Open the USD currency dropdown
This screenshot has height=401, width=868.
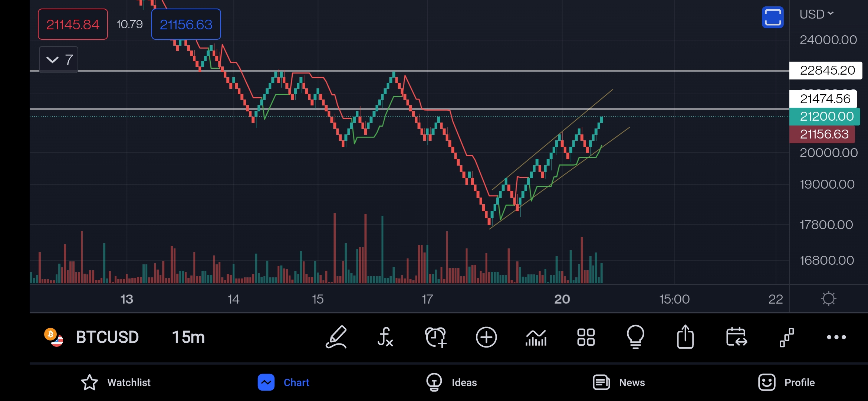click(x=816, y=14)
